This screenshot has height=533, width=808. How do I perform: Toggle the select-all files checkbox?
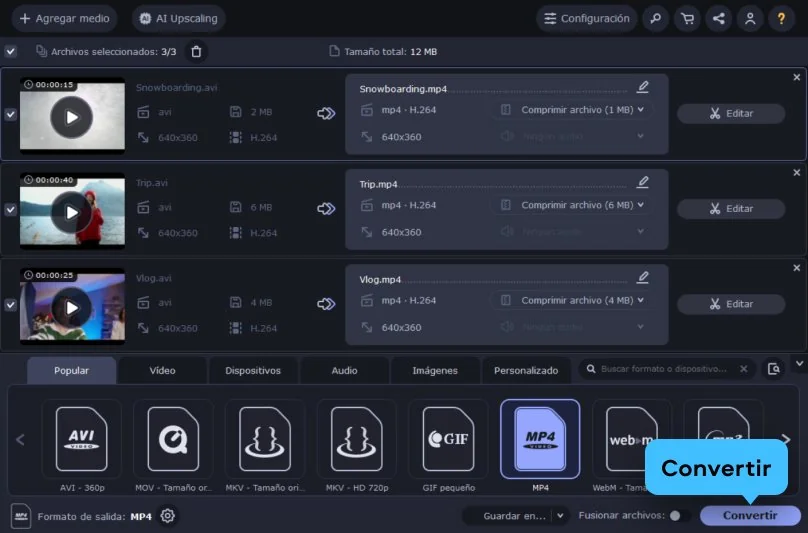click(10, 51)
